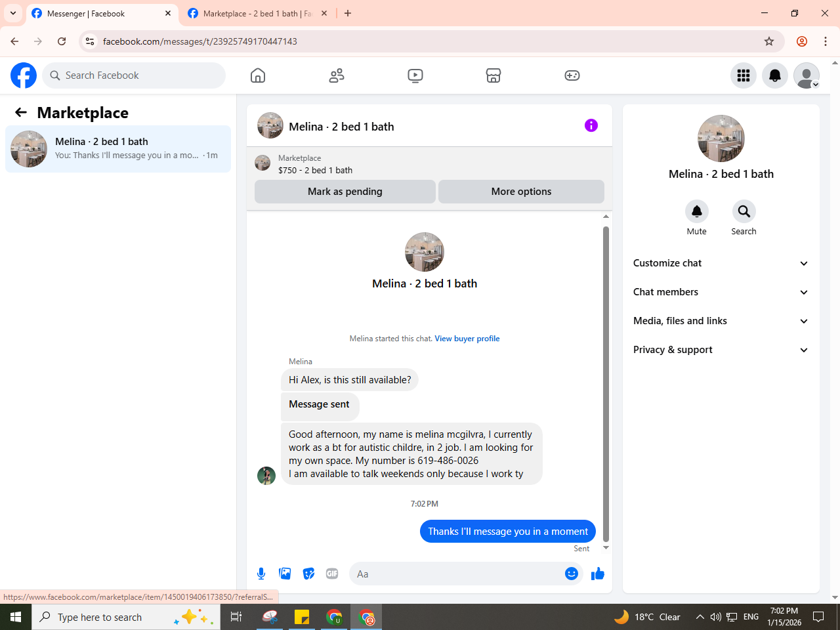Switch to the Messenger | Facebook tab
Image resolution: width=840 pixels, height=630 pixels.
102,13
